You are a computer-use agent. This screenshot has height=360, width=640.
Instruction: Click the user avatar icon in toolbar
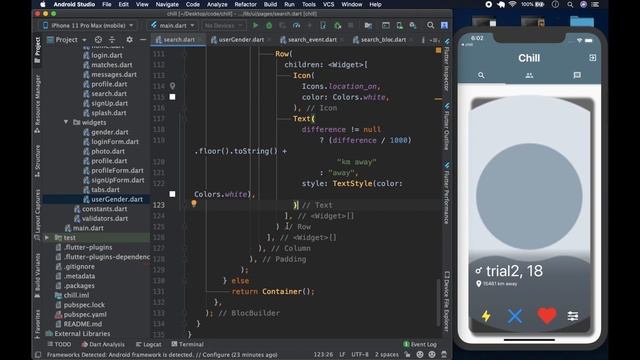[444, 25]
